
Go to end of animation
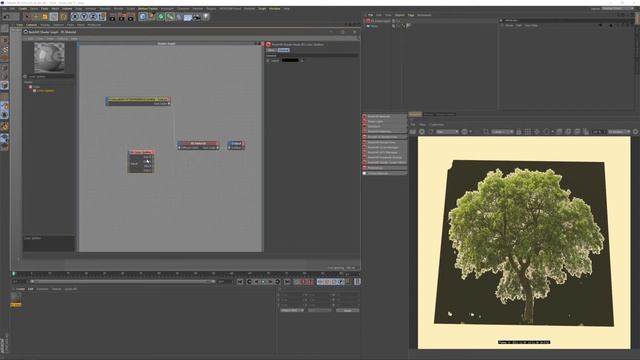point(287,282)
